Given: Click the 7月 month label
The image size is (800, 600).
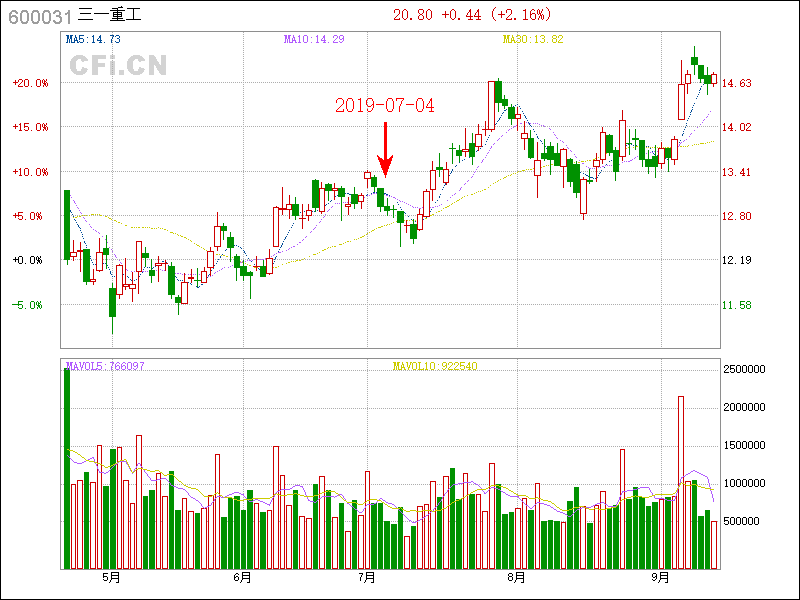Looking at the screenshot, I should point(367,578).
